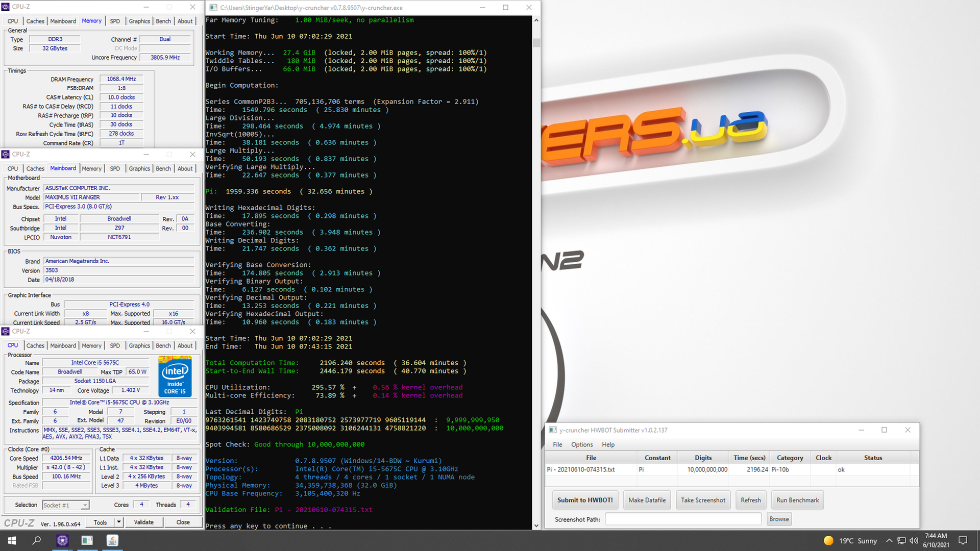Click the console scrollbar down arrow
This screenshot has width=980, height=551.
536,525
